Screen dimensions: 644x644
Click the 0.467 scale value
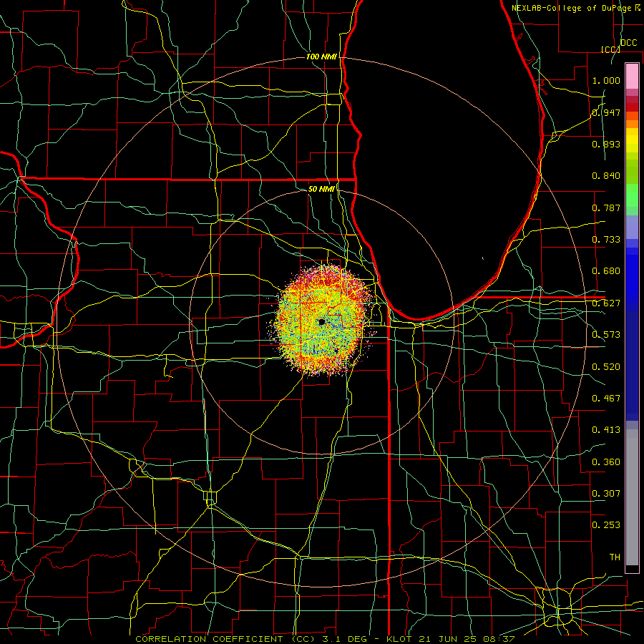pos(606,398)
